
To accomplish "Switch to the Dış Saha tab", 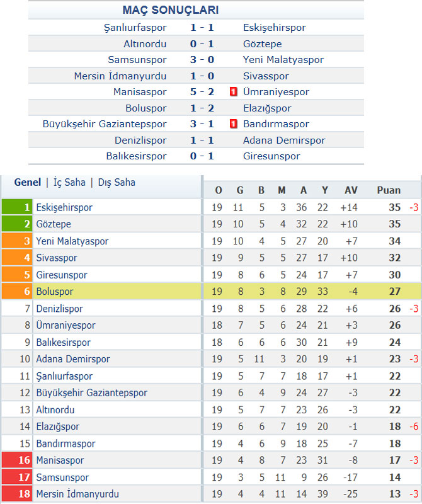I will point(117,182).
